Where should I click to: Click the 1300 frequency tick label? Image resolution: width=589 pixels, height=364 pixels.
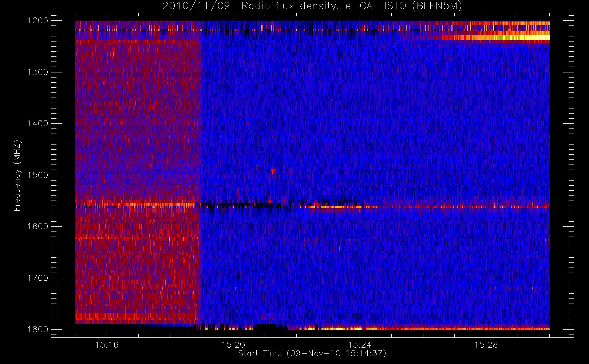point(38,72)
